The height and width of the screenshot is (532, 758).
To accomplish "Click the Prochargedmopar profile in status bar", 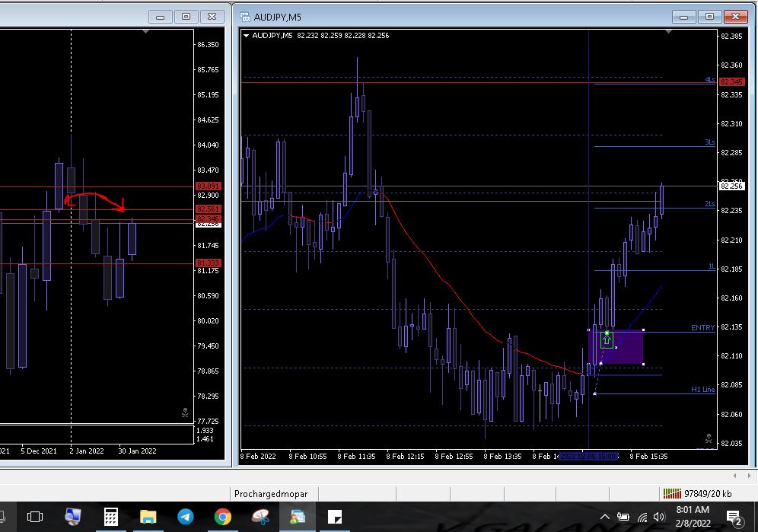I will coord(271,494).
